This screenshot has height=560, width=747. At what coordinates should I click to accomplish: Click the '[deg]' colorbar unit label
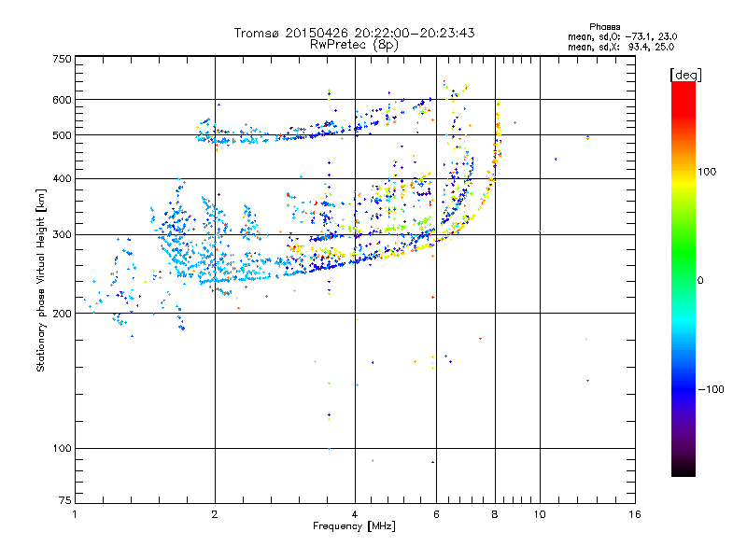click(x=685, y=75)
